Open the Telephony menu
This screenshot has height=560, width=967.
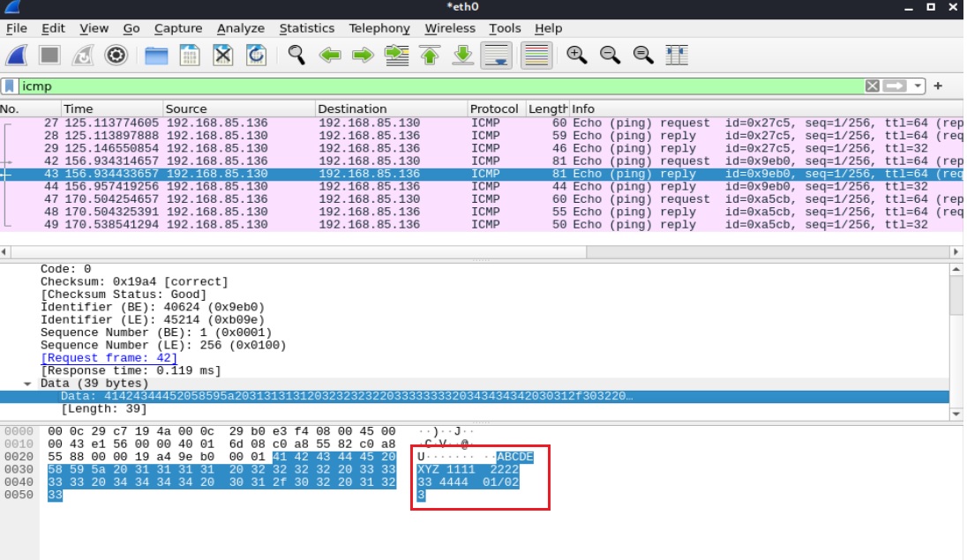tap(379, 28)
